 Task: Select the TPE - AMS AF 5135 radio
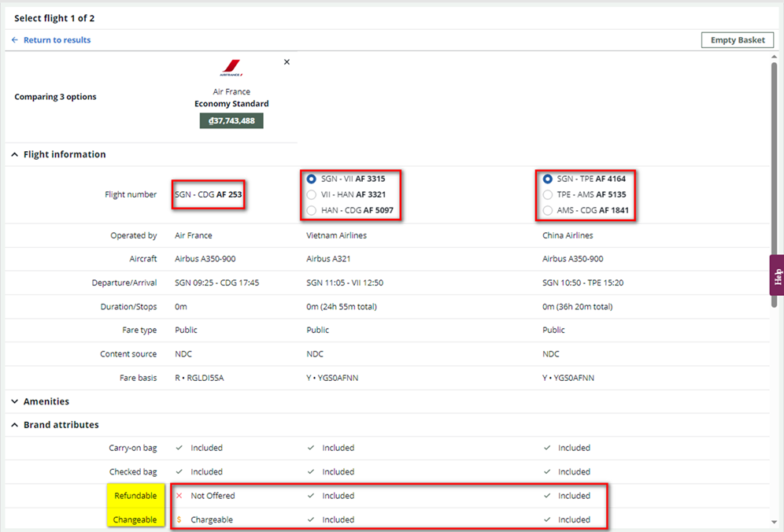pyautogui.click(x=548, y=194)
